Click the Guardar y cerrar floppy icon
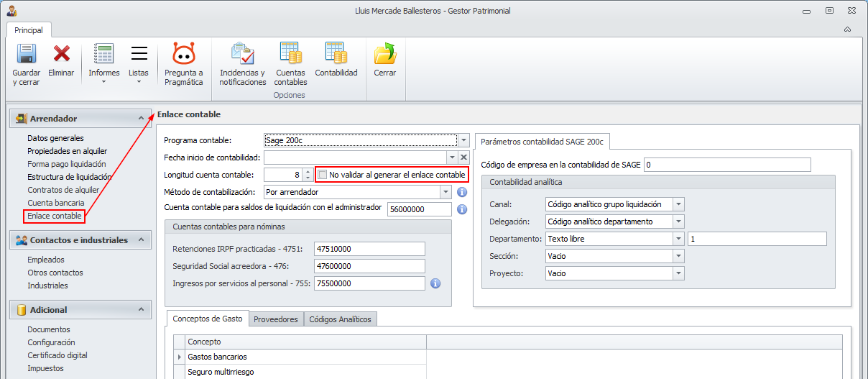Viewport: 868px width, 379px height. tap(27, 55)
